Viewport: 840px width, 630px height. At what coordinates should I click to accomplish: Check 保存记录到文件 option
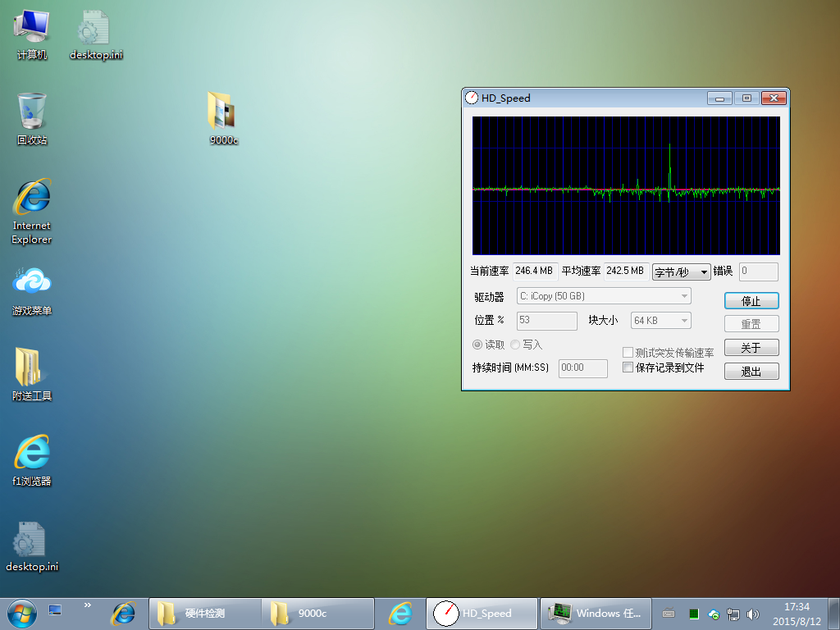pyautogui.click(x=628, y=367)
